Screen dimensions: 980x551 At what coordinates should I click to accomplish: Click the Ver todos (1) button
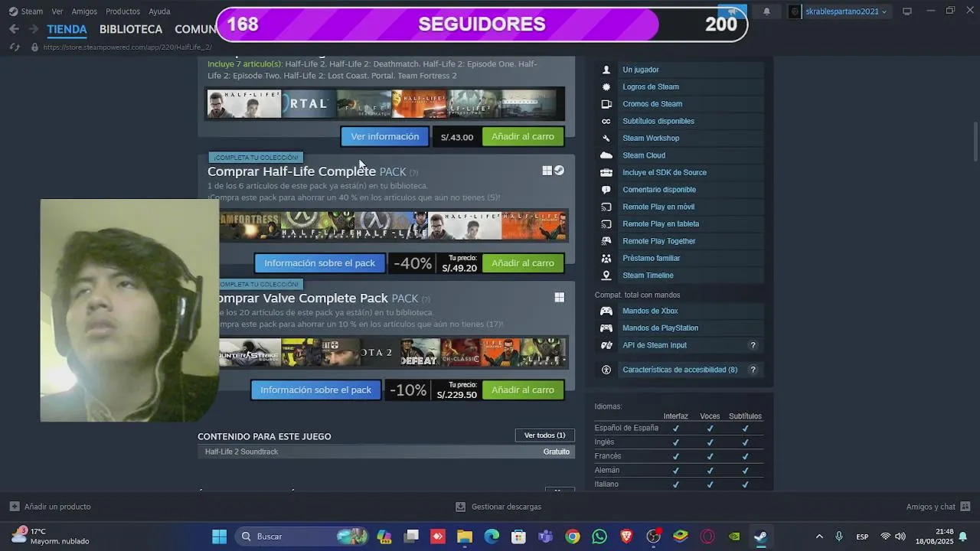coord(544,435)
